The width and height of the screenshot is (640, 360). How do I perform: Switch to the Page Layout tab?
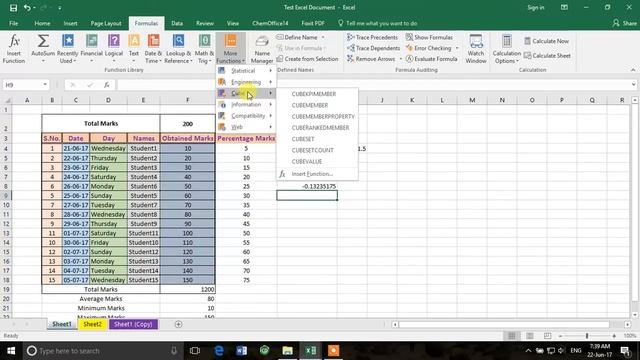pyautogui.click(x=106, y=23)
